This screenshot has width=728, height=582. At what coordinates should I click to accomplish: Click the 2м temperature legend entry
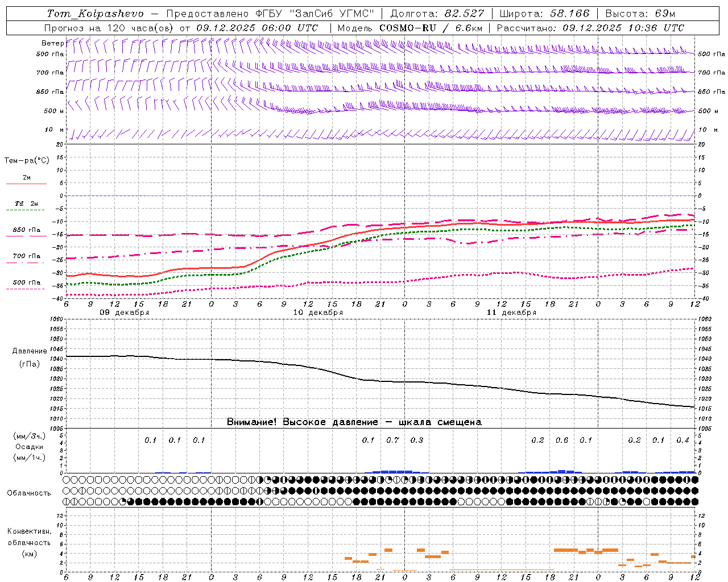click(26, 177)
